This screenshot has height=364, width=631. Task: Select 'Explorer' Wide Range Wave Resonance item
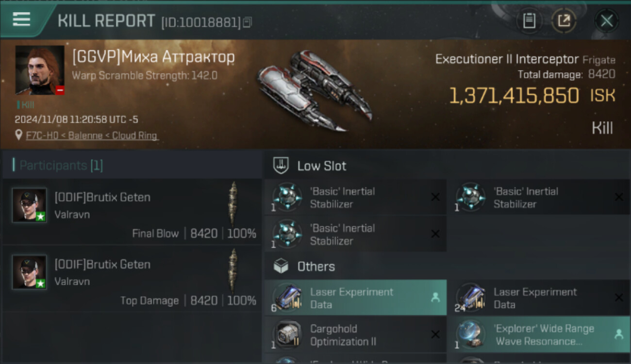(x=539, y=334)
